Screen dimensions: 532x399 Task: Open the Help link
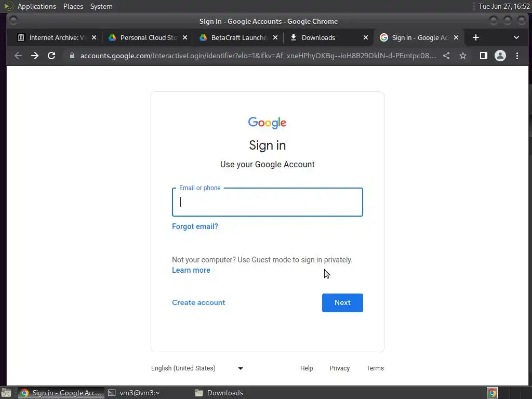[x=307, y=368]
